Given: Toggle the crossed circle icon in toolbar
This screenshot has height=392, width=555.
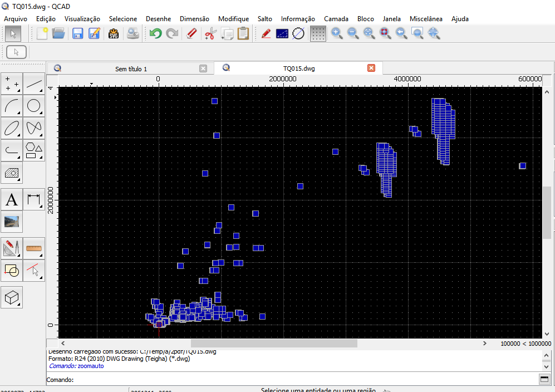Looking at the screenshot, I should click(x=298, y=33).
